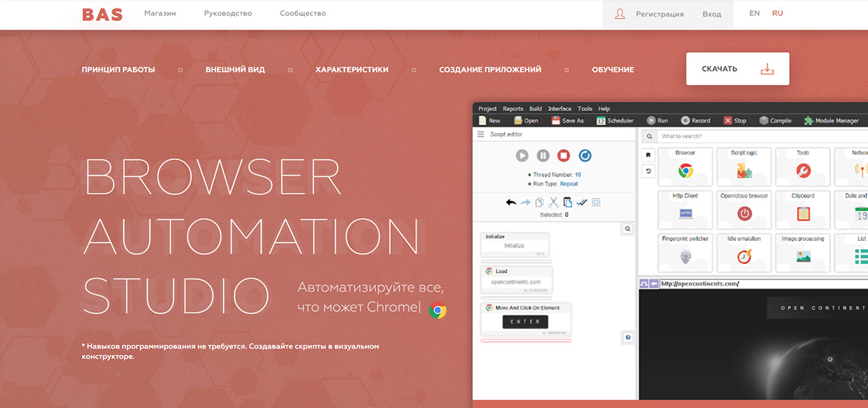Viewport: 868px width, 408px height.
Task: Open the Сообщество page
Action: click(x=303, y=14)
